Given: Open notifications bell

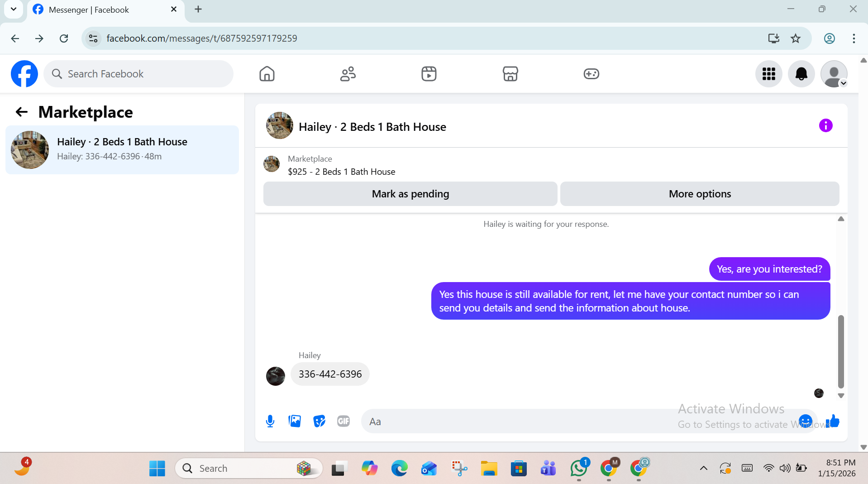Looking at the screenshot, I should point(801,74).
